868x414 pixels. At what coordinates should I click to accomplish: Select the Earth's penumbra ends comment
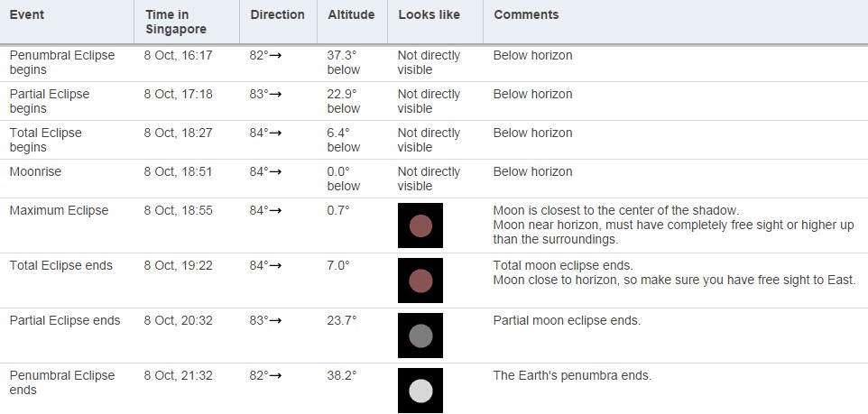pos(572,376)
